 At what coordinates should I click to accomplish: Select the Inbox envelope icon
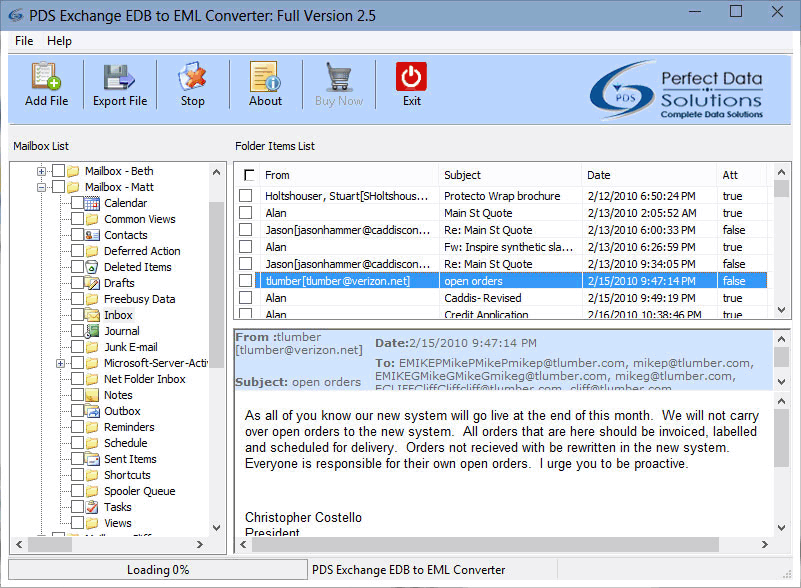[92, 315]
